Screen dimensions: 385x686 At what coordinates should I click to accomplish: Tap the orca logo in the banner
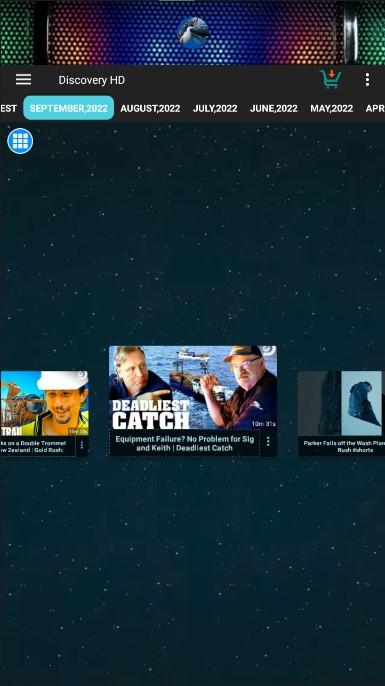(193, 33)
